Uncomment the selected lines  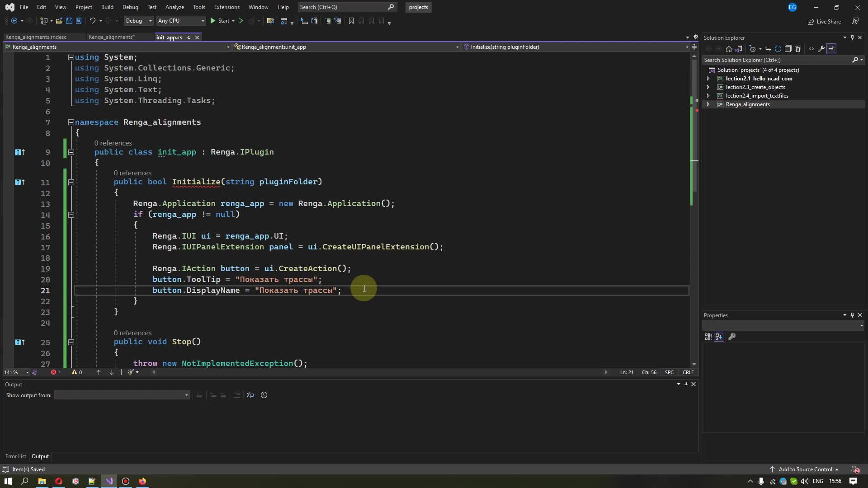pyautogui.click(x=337, y=21)
